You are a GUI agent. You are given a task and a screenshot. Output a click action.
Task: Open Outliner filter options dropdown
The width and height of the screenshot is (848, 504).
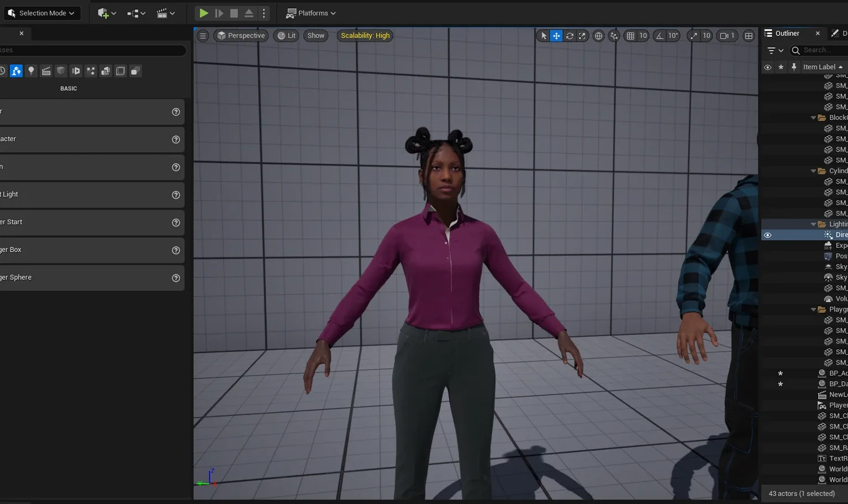(x=775, y=50)
